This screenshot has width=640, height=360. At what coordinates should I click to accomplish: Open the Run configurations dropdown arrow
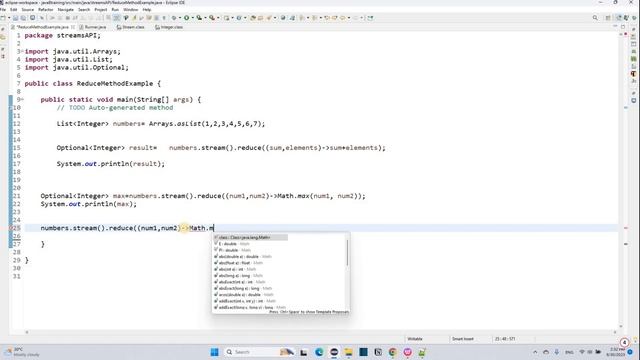point(193,18)
